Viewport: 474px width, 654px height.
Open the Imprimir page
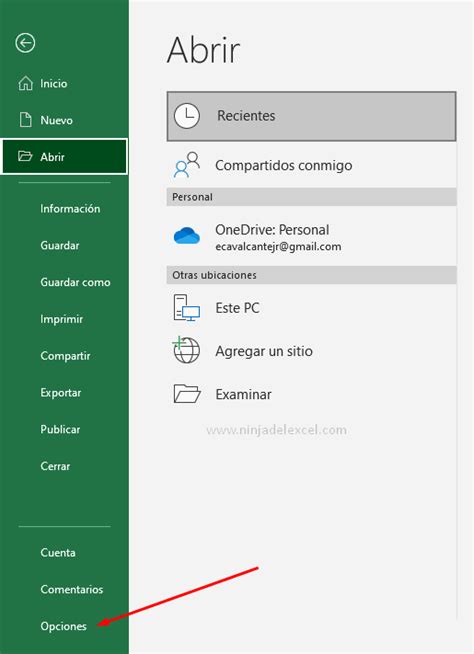point(62,319)
